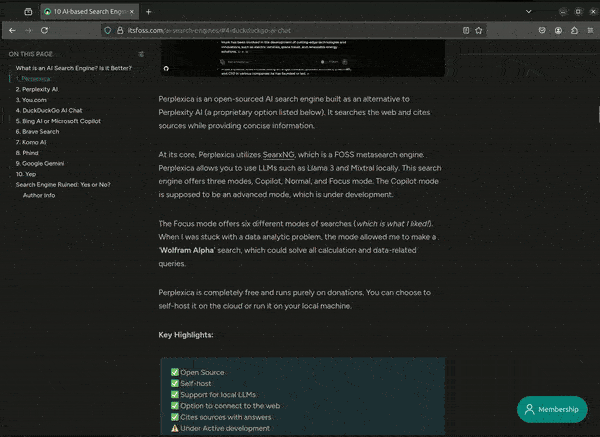600x437 pixels.
Task: Click the page vertical scrollbar thumb
Action: (598, 114)
